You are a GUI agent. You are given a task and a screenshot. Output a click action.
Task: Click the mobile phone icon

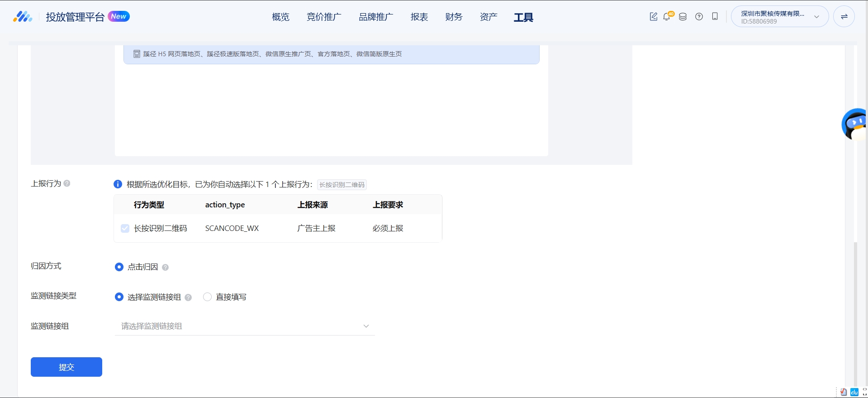pyautogui.click(x=715, y=17)
